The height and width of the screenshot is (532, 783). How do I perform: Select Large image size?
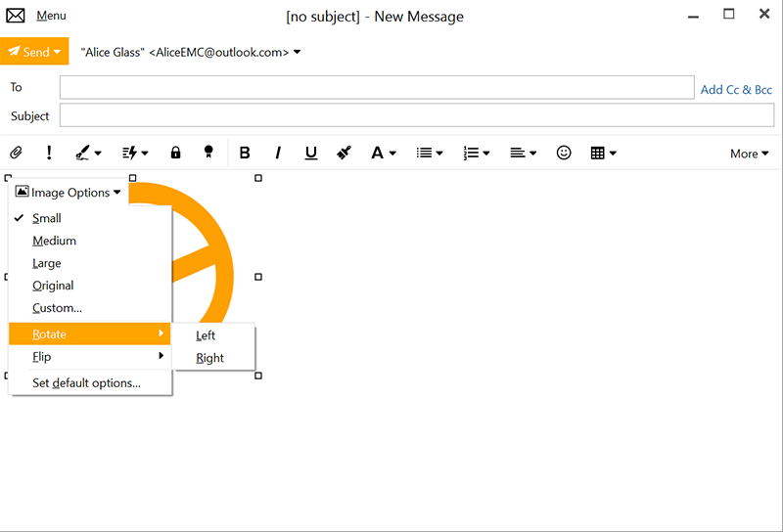click(90, 263)
